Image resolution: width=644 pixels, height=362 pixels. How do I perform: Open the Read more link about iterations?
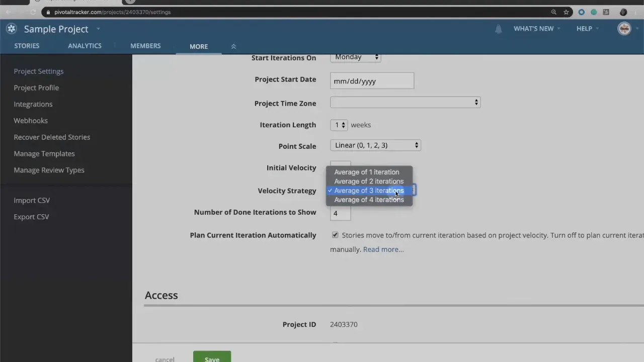[x=382, y=249]
